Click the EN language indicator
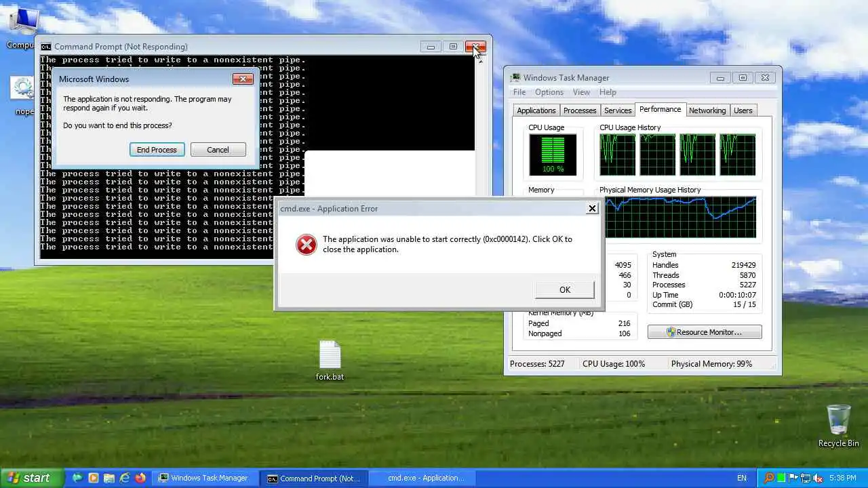The image size is (868, 488). click(x=742, y=478)
